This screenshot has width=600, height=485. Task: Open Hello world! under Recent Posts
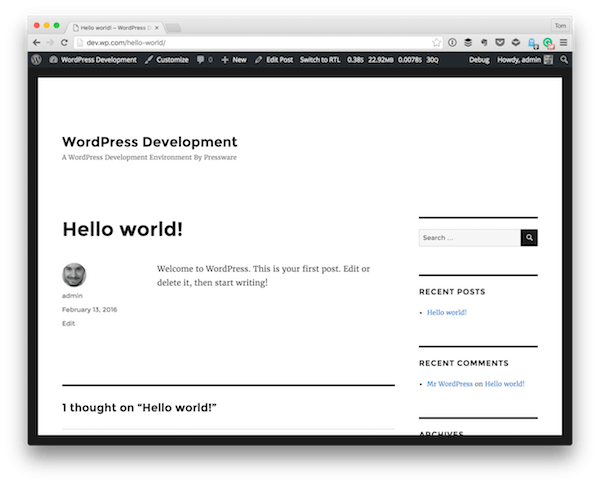coord(447,312)
